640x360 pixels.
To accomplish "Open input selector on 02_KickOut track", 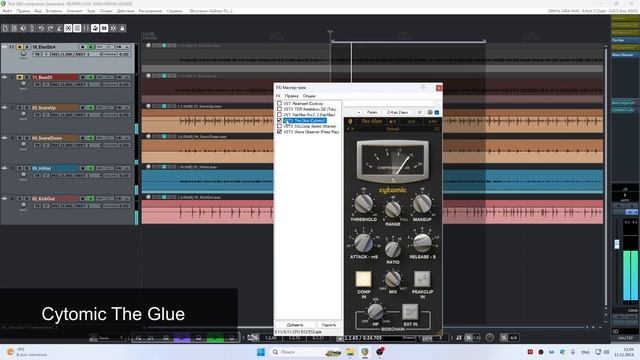I will 76,206.
